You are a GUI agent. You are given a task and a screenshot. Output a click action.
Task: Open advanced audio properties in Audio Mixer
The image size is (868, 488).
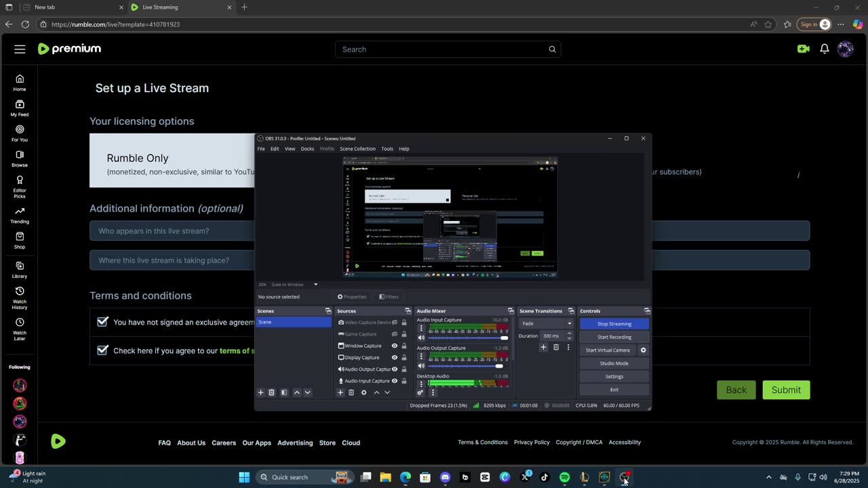(x=420, y=392)
